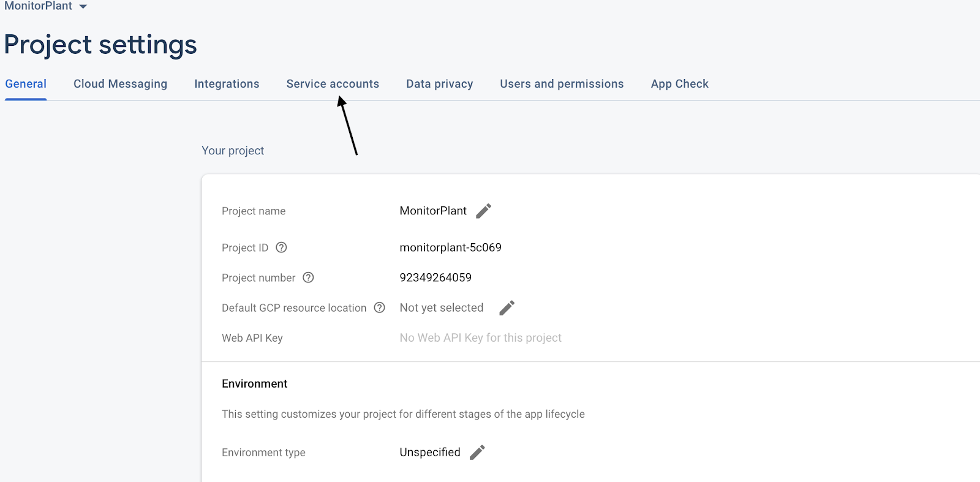Open the Data privacy tab

coord(439,84)
